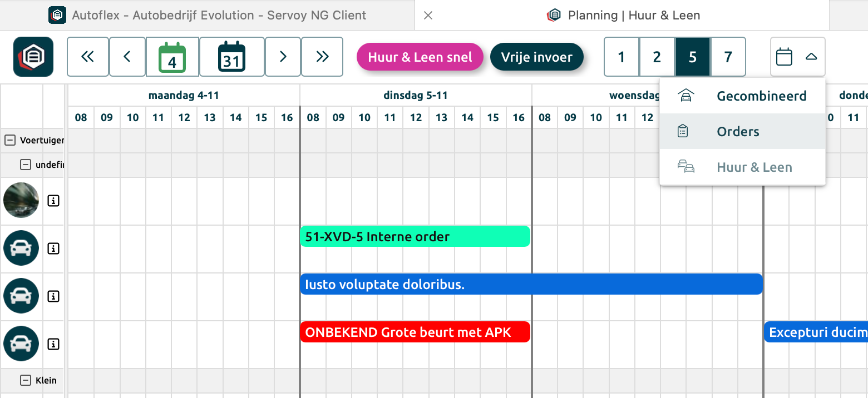868x398 pixels.
Task: Advance with the single right arrow button
Action: (x=283, y=57)
